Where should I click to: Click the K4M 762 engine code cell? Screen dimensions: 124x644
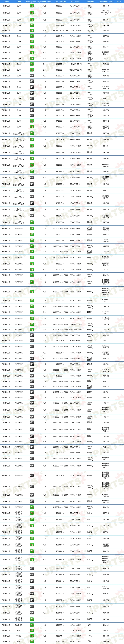pos(106,270)
